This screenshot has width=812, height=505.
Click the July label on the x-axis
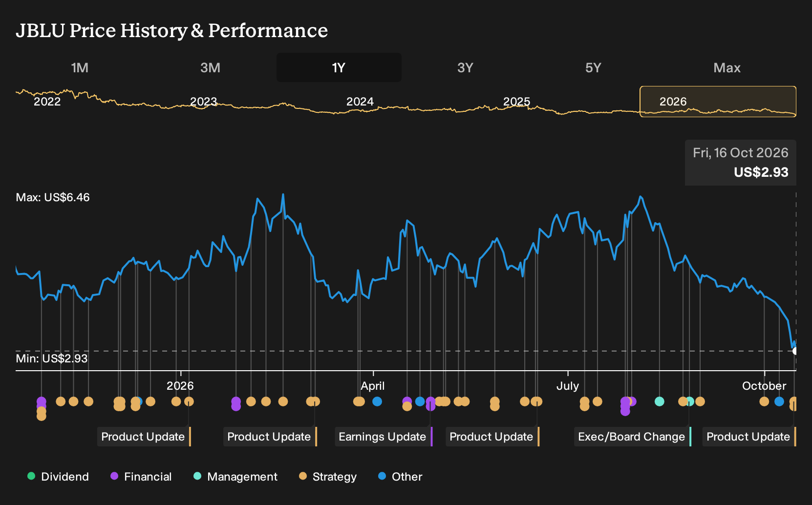pos(568,386)
